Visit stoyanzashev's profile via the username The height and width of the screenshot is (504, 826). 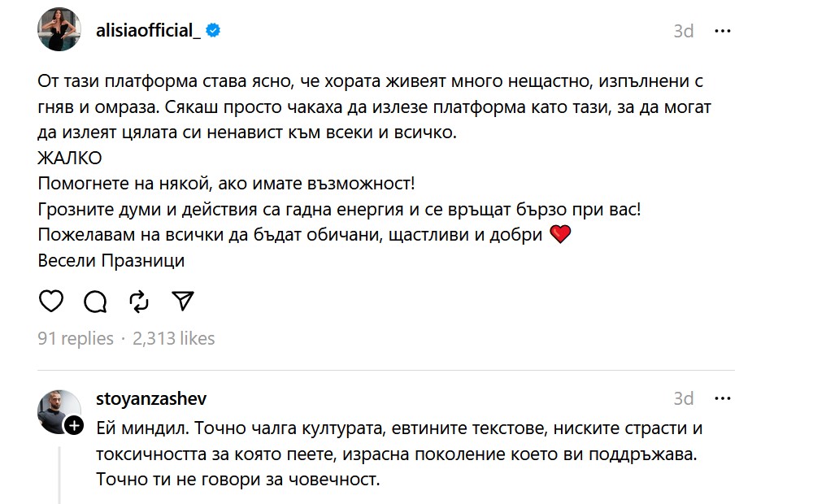point(151,398)
